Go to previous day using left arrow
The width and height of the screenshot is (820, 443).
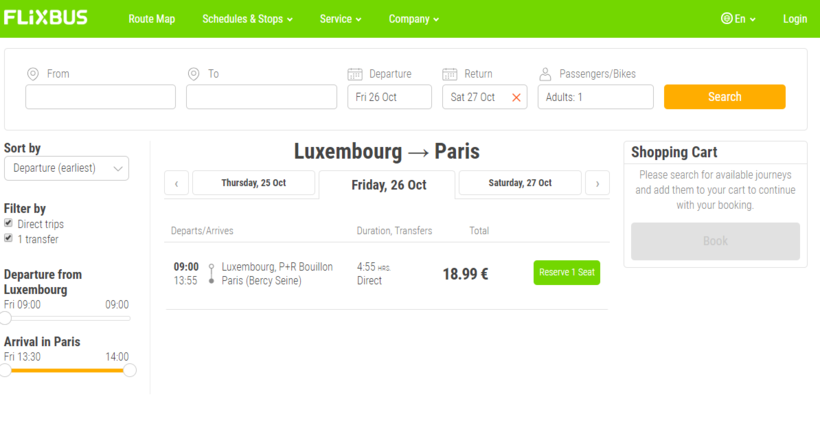[176, 183]
